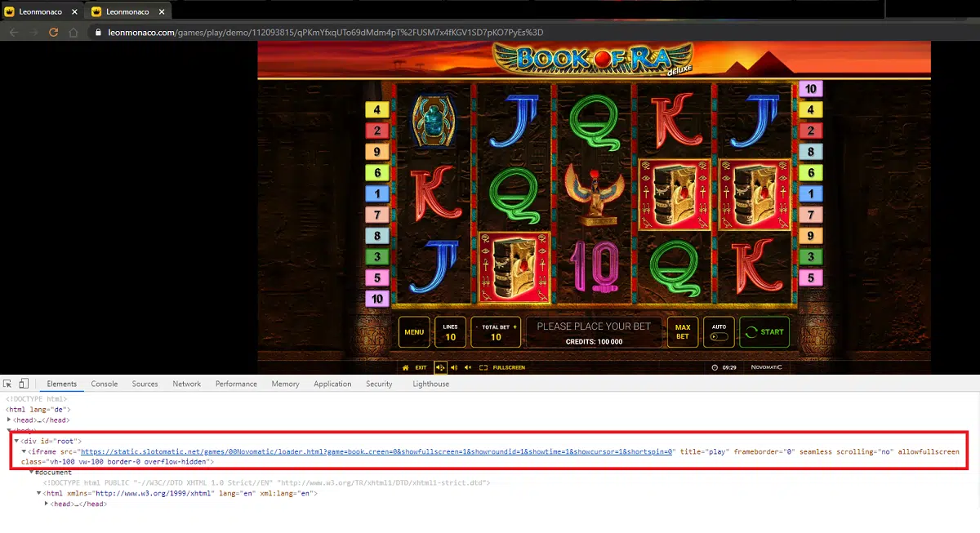The height and width of the screenshot is (533, 980).
Task: Open the static.slotomatic.net iframe src link
Action: (x=377, y=451)
